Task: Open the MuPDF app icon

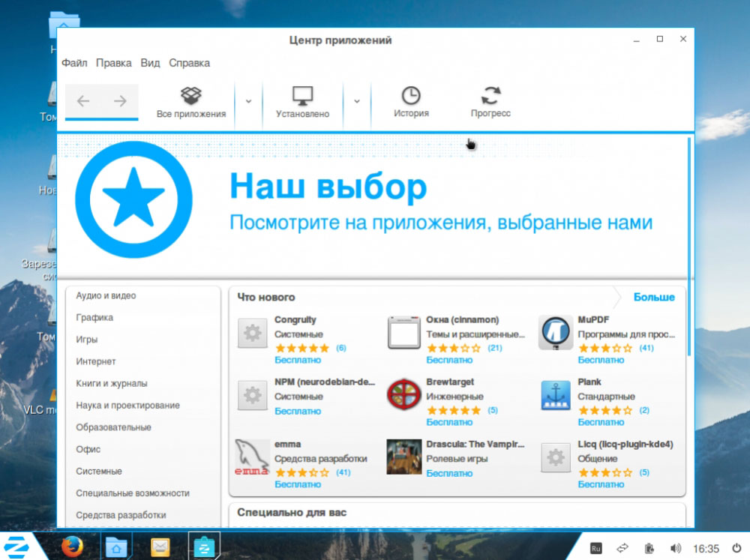Action: (x=555, y=333)
